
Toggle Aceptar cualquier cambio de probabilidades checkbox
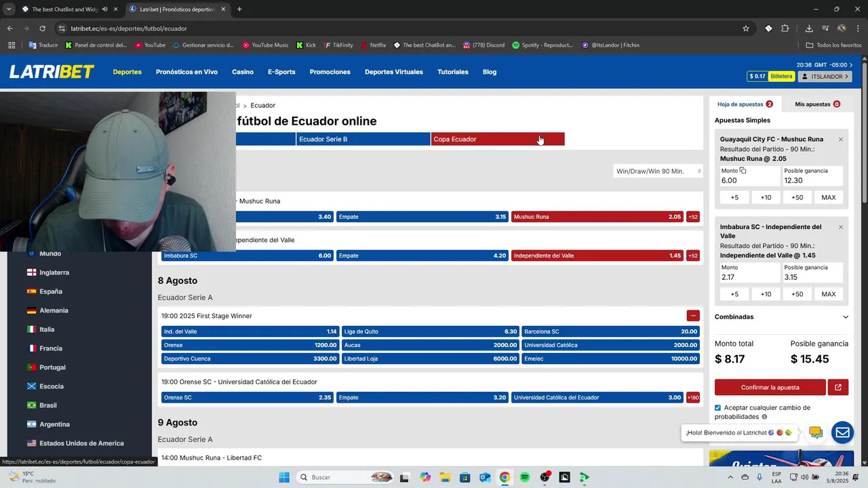718,408
